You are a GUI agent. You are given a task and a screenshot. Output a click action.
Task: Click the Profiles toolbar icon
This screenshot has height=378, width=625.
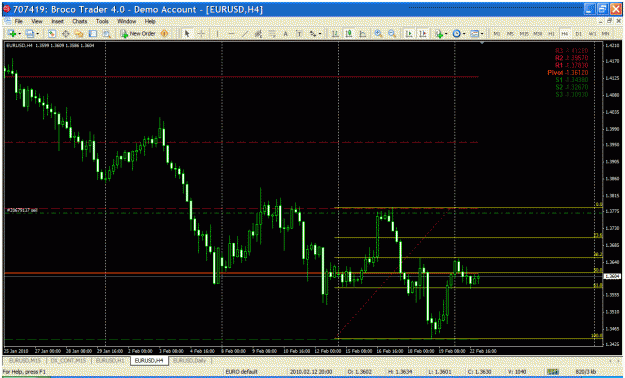30,34
